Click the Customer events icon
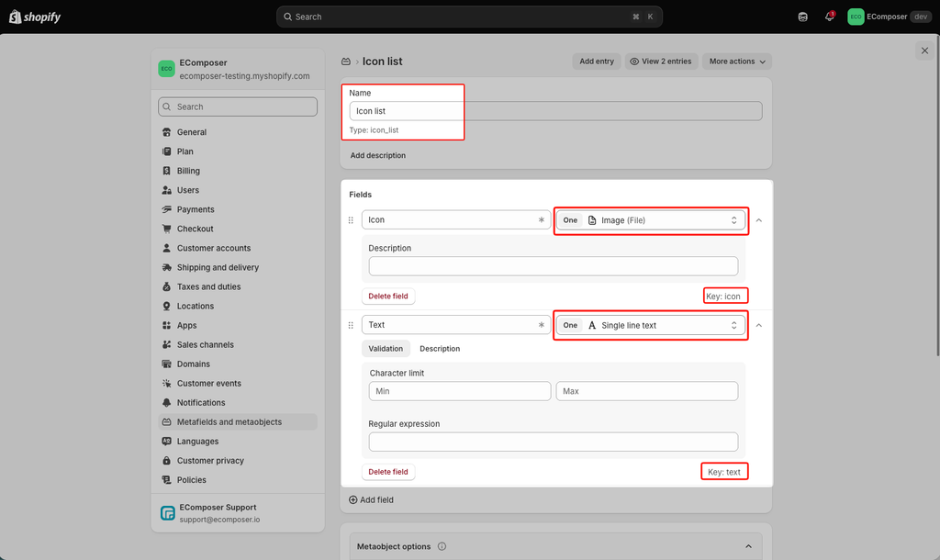Image resolution: width=940 pixels, height=560 pixels. pos(167,383)
